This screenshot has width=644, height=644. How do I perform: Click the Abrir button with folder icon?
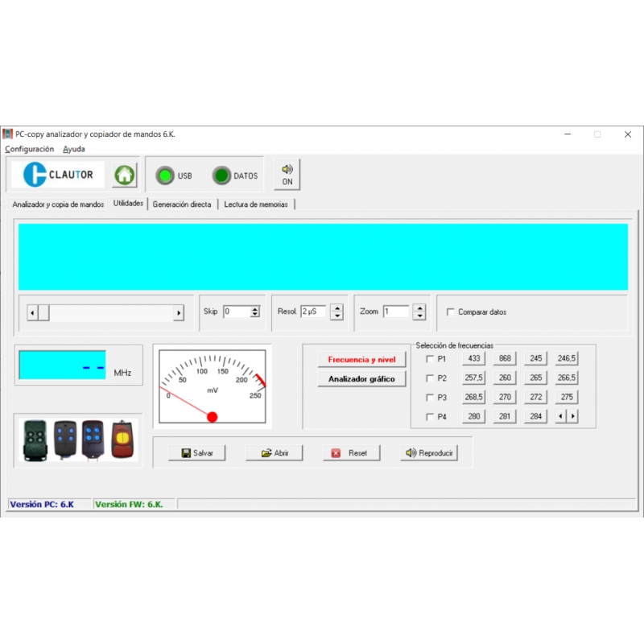click(275, 452)
